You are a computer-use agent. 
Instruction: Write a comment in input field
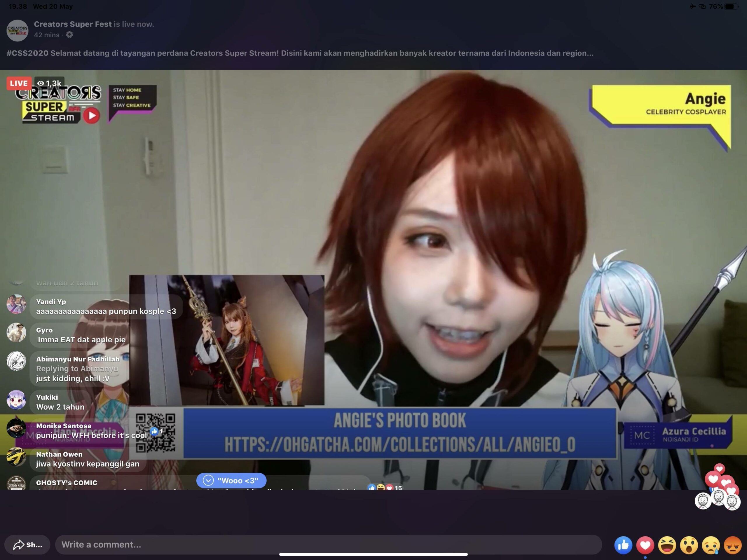click(328, 545)
